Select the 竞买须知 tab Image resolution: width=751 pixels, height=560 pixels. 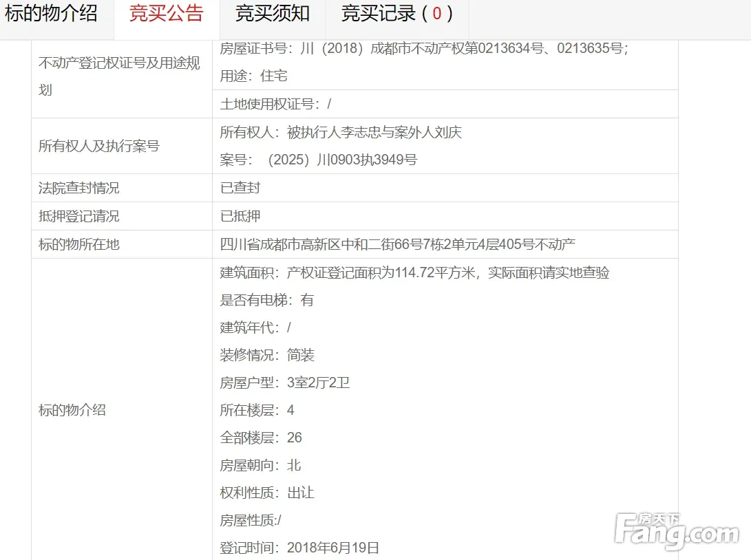tap(273, 14)
